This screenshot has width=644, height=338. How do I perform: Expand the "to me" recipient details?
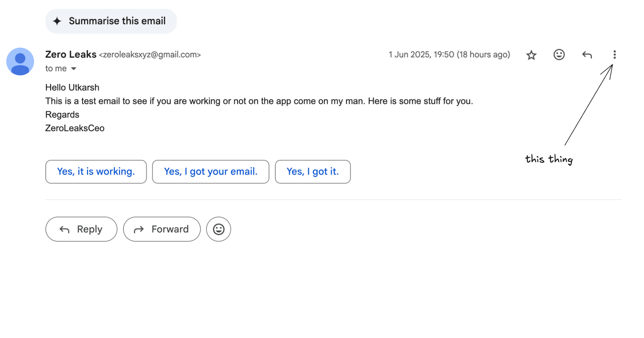pos(74,68)
